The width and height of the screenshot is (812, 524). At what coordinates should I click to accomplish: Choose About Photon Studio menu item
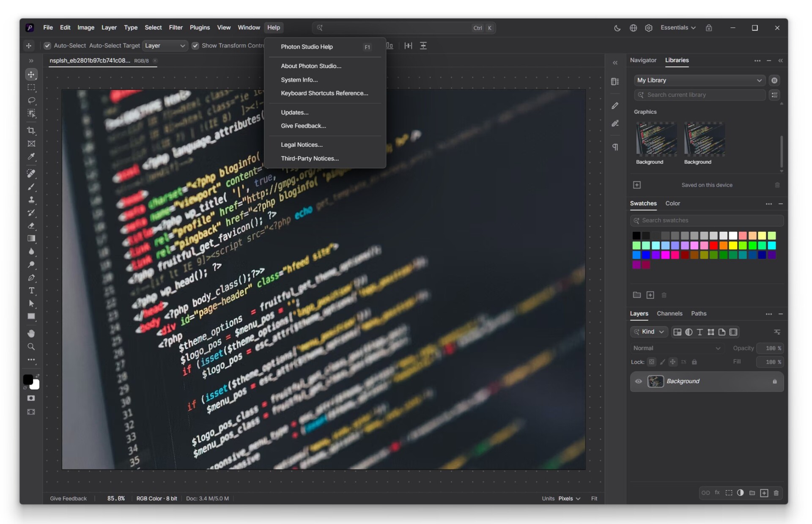tap(325, 66)
